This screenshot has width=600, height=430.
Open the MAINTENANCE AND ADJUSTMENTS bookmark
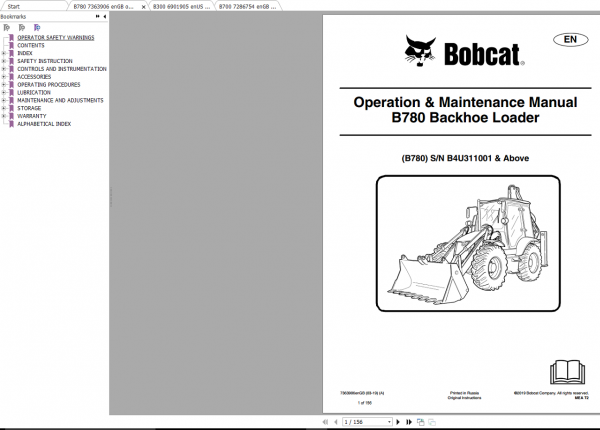(x=60, y=100)
